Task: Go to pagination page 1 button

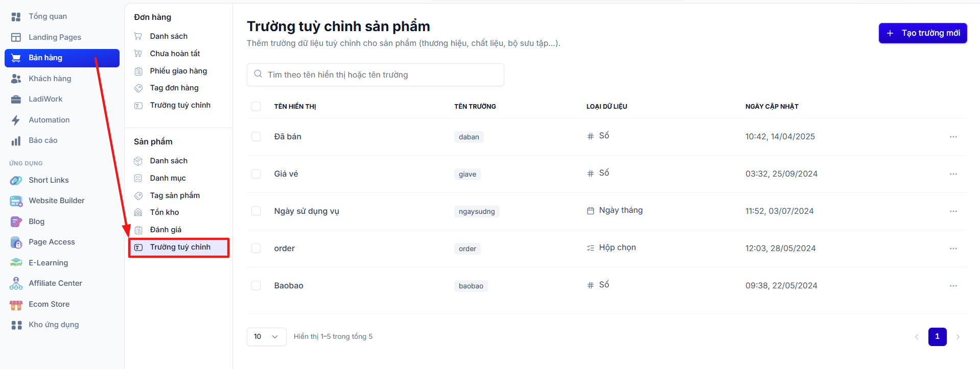Action: (x=937, y=337)
